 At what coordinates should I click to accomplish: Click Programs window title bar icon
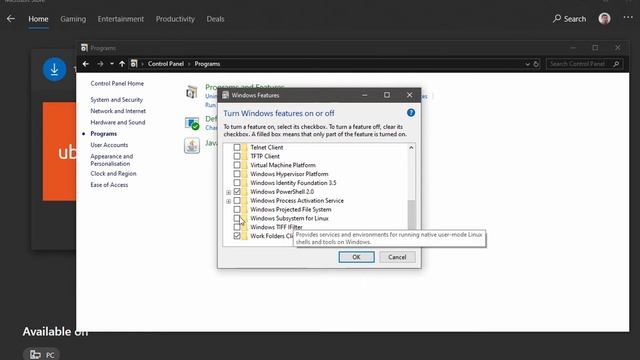[x=84, y=48]
